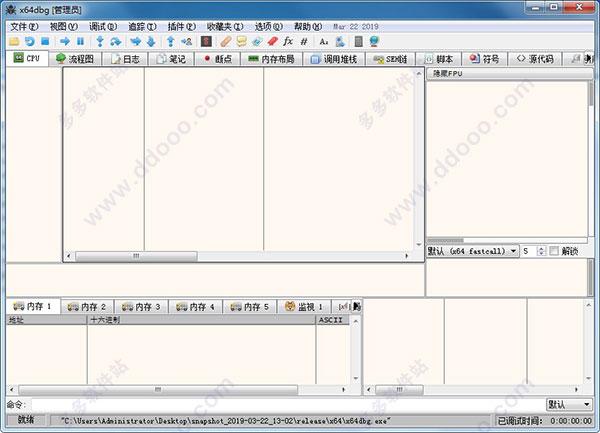This screenshot has width=600, height=433.
Task: Switch to the 内存布局 tab
Action: [271, 59]
